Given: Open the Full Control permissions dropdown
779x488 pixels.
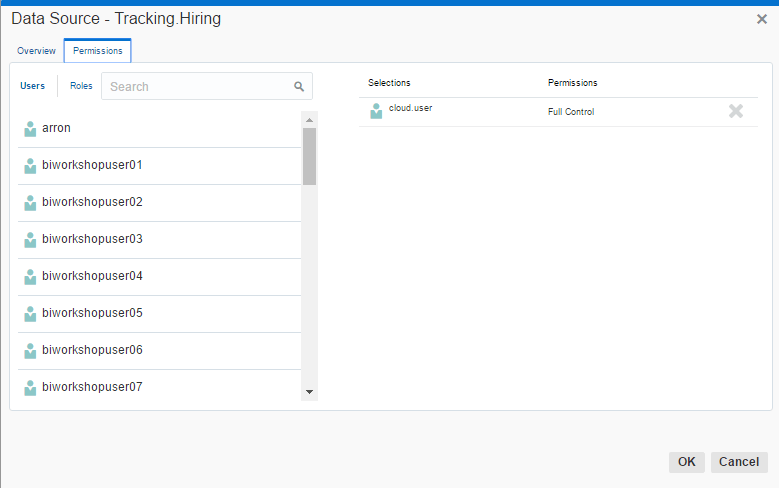Looking at the screenshot, I should click(x=571, y=112).
